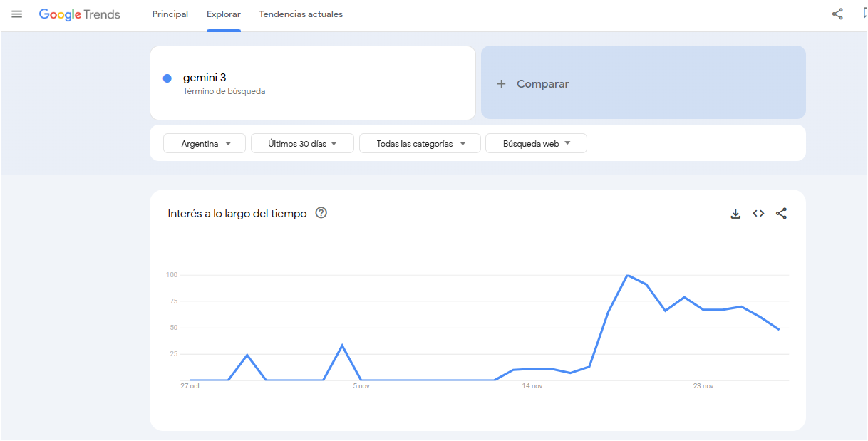The width and height of the screenshot is (868, 441).
Task: Click the Google Trends logo
Action: pyautogui.click(x=79, y=14)
